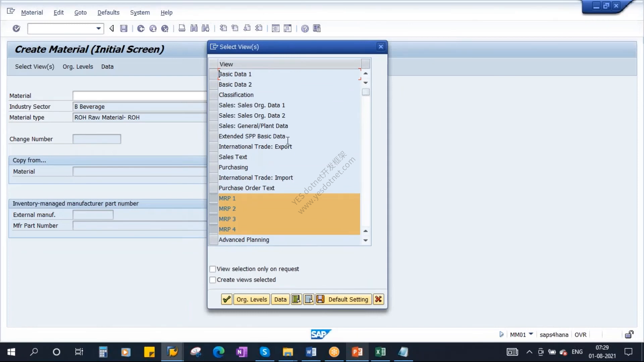The height and width of the screenshot is (362, 644).
Task: Click the Find binoculars icon
Action: [194, 28]
